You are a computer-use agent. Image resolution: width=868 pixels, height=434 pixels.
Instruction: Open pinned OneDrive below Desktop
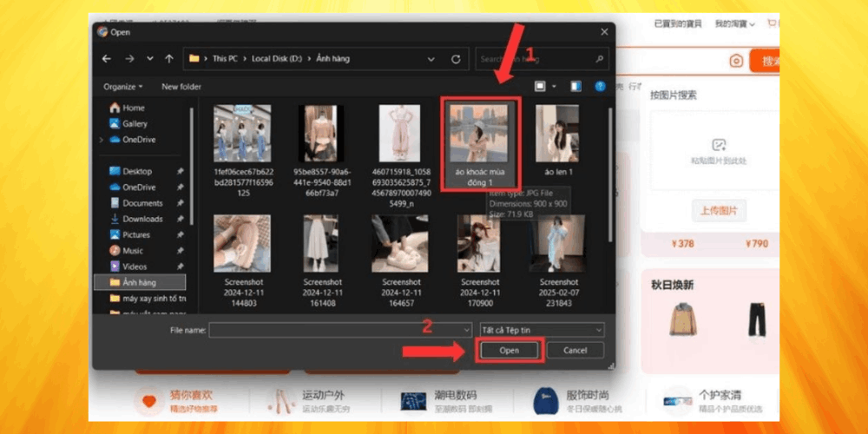[133, 187]
